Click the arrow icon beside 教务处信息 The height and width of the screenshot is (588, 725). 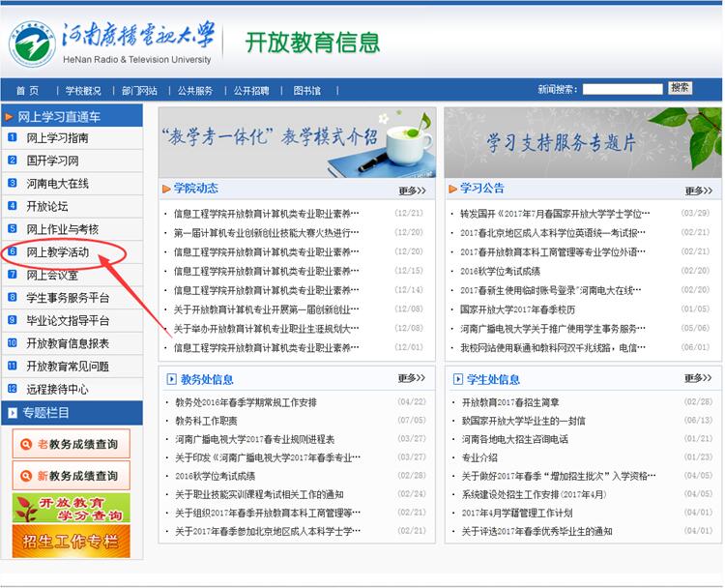[x=171, y=379]
